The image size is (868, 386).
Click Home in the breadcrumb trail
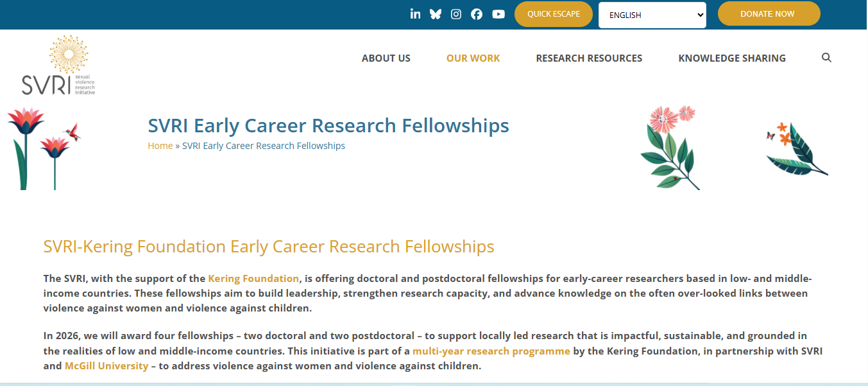(x=160, y=145)
